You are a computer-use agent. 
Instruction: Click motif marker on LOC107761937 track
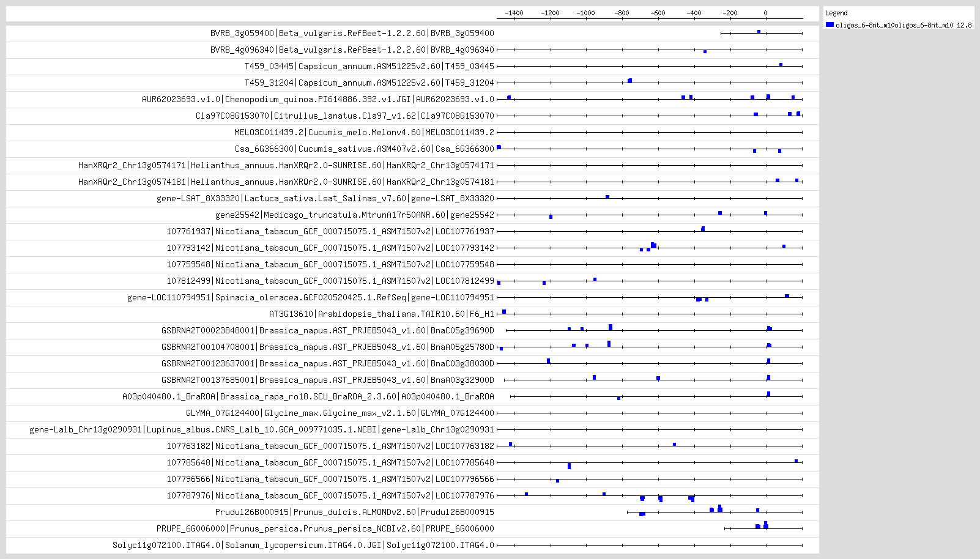pyautogui.click(x=703, y=229)
